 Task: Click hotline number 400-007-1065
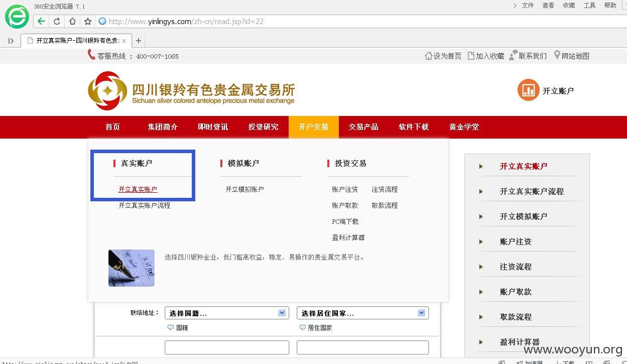[157, 56]
